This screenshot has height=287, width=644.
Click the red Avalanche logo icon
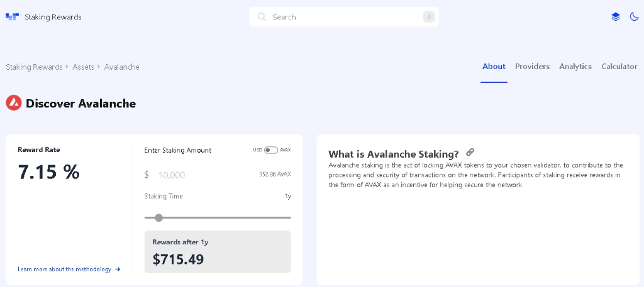point(14,103)
